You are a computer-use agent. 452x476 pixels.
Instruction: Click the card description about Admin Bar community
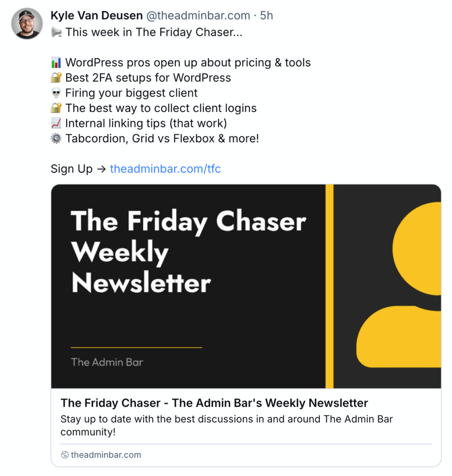click(226, 425)
